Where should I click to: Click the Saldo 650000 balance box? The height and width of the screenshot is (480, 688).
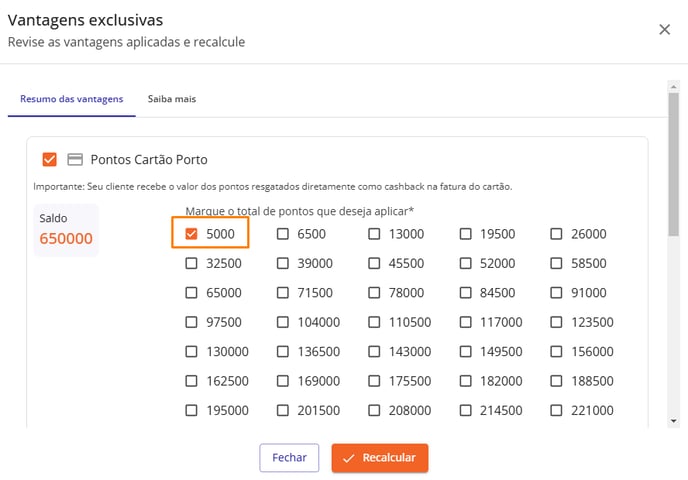66,229
